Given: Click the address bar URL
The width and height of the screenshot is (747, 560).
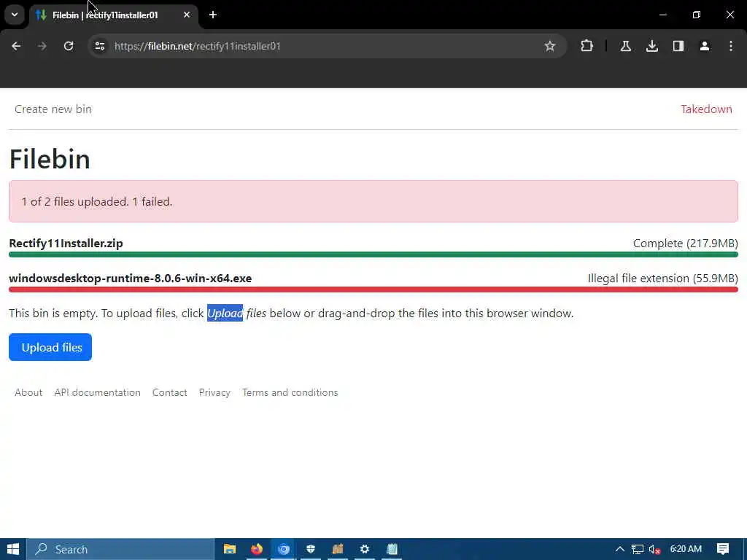Looking at the screenshot, I should pos(198,46).
